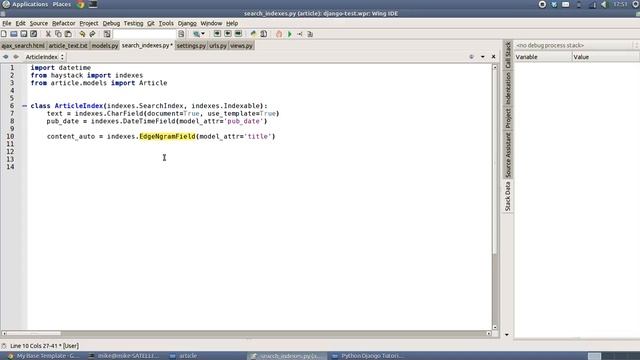This screenshot has width=640, height=360.
Task: Create a new file with the toolbar icon
Action: (x=4, y=34)
